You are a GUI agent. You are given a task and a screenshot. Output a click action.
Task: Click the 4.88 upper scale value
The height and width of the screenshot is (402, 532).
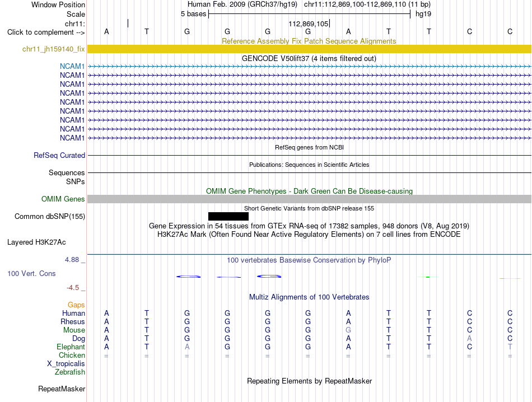click(72, 260)
